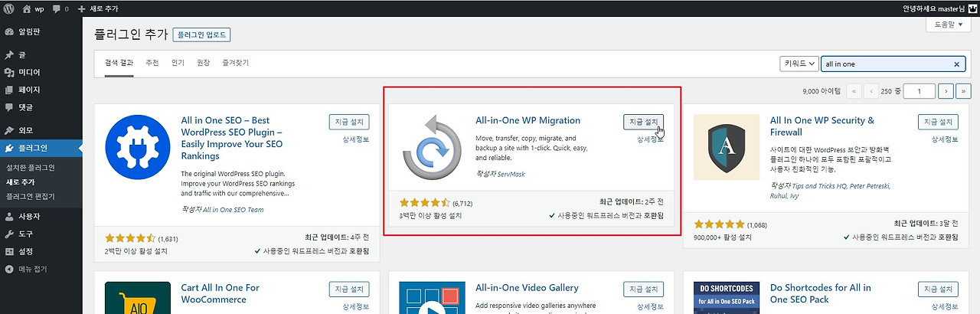Open All In One WP Security title link
The height and width of the screenshot is (314, 980).
pyautogui.click(x=822, y=126)
